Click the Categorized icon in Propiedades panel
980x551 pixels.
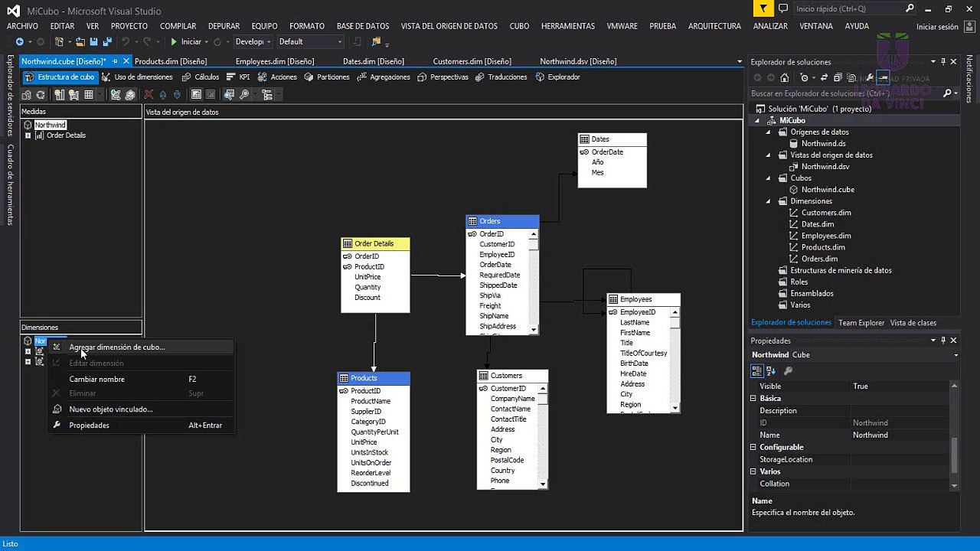coord(757,371)
